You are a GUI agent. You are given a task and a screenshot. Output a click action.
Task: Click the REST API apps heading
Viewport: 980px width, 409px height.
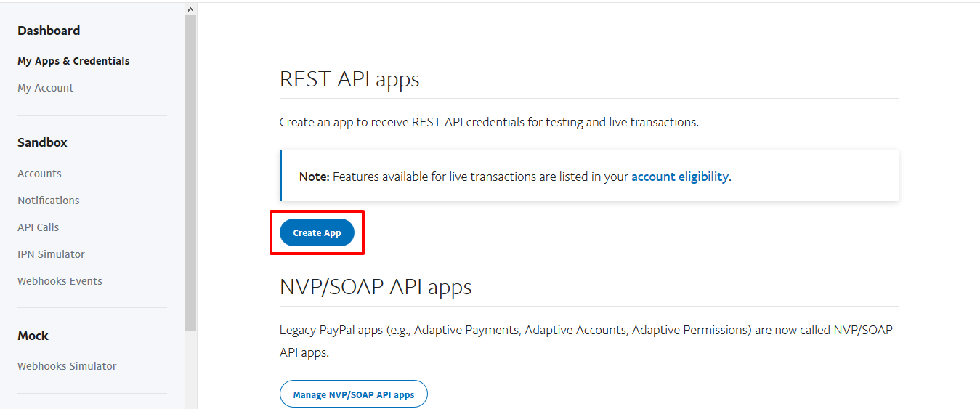[349, 79]
